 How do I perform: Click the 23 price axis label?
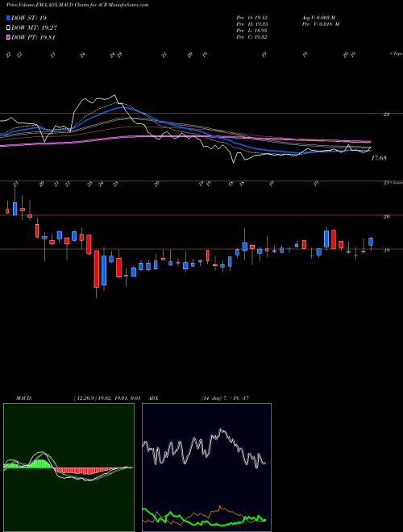click(386, 114)
